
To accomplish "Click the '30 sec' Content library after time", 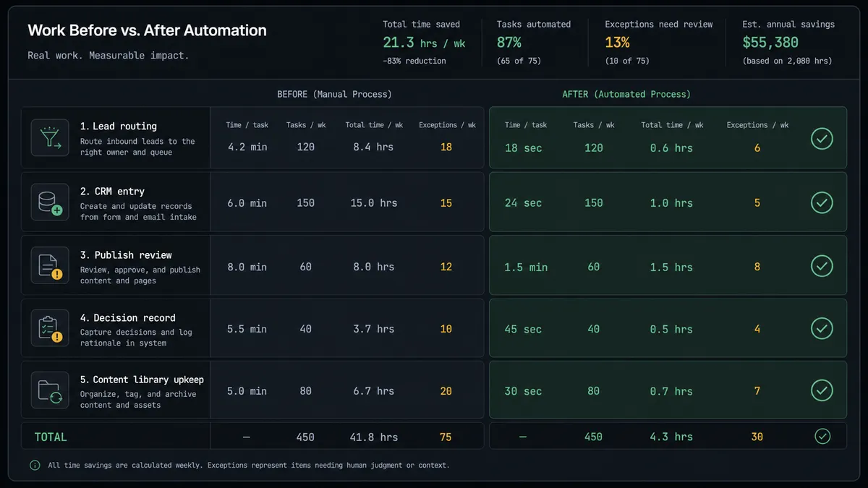I will tap(523, 391).
